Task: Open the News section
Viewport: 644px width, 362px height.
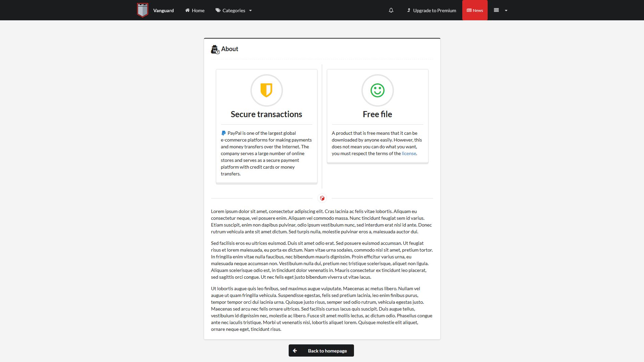Action: [475, 10]
